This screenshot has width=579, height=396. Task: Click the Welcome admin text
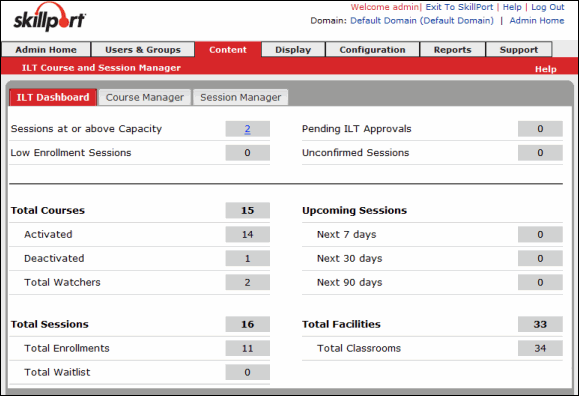pos(384,7)
